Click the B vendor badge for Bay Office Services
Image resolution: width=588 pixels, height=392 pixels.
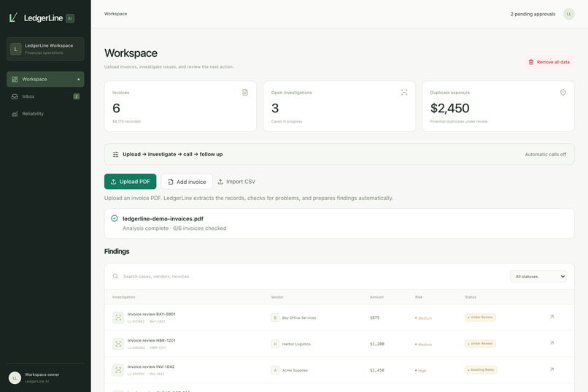275,318
